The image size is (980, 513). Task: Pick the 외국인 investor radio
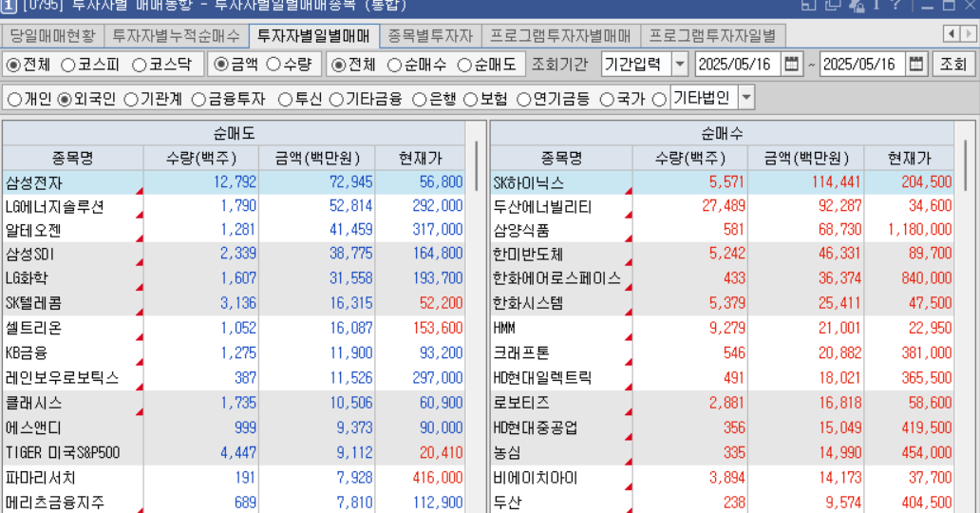click(65, 100)
